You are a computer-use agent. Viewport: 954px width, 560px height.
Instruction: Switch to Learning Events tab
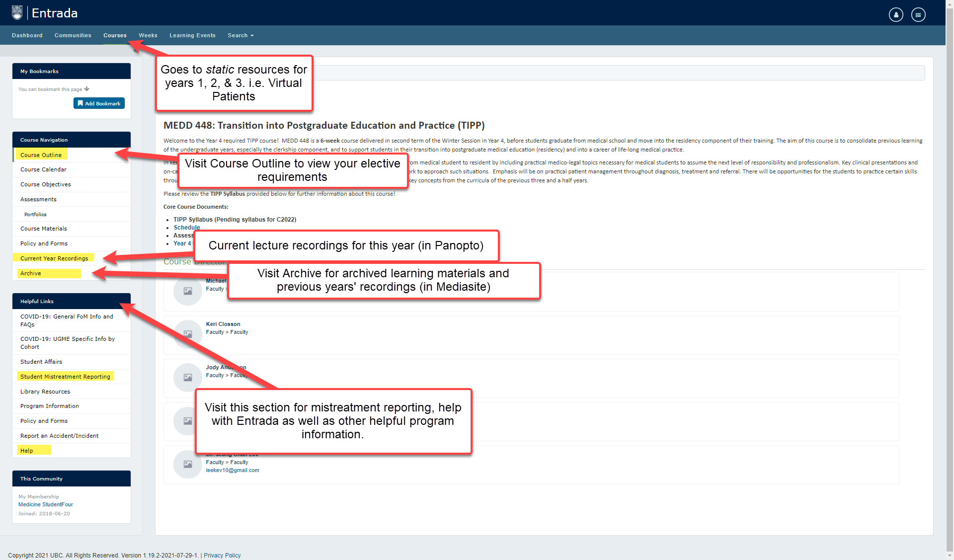(x=192, y=35)
